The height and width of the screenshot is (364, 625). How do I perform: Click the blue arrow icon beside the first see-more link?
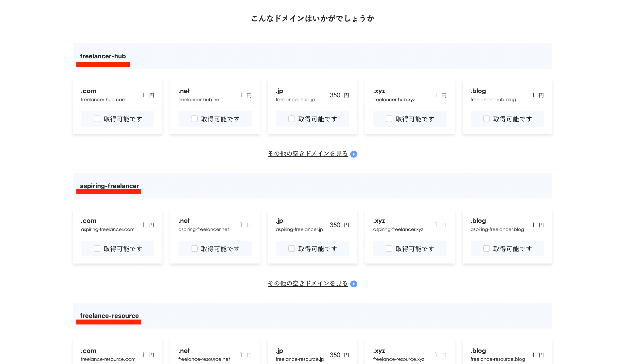tap(354, 154)
